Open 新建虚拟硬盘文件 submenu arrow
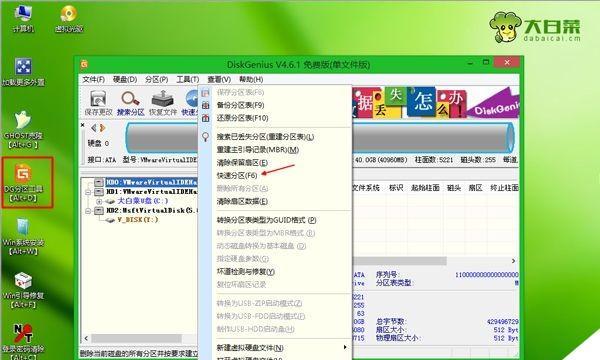The image size is (600, 360). click(x=345, y=347)
